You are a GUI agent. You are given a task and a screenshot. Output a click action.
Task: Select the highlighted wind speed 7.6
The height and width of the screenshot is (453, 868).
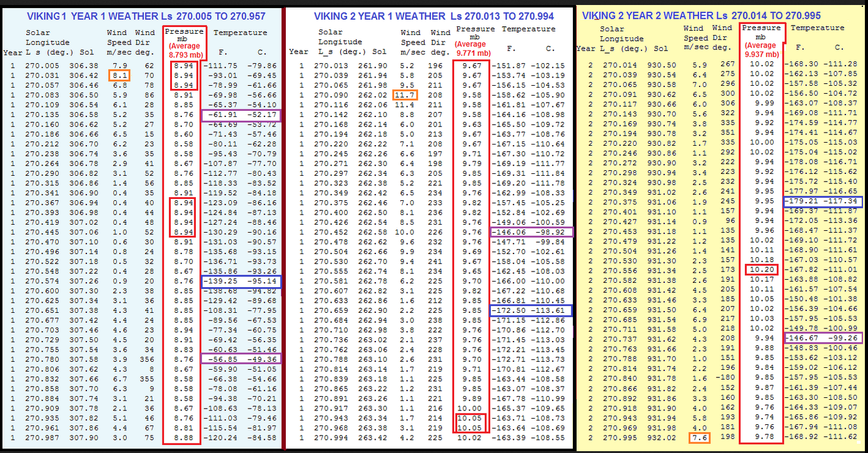[698, 438]
